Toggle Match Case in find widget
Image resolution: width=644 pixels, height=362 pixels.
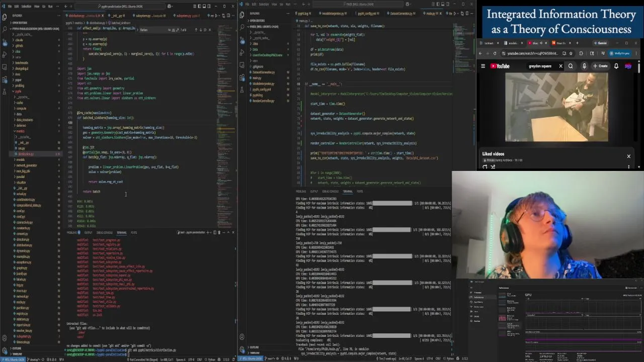click(x=169, y=30)
